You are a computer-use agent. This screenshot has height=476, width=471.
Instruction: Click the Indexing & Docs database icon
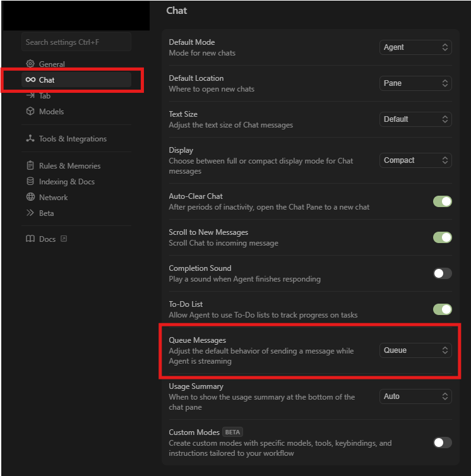tap(30, 181)
